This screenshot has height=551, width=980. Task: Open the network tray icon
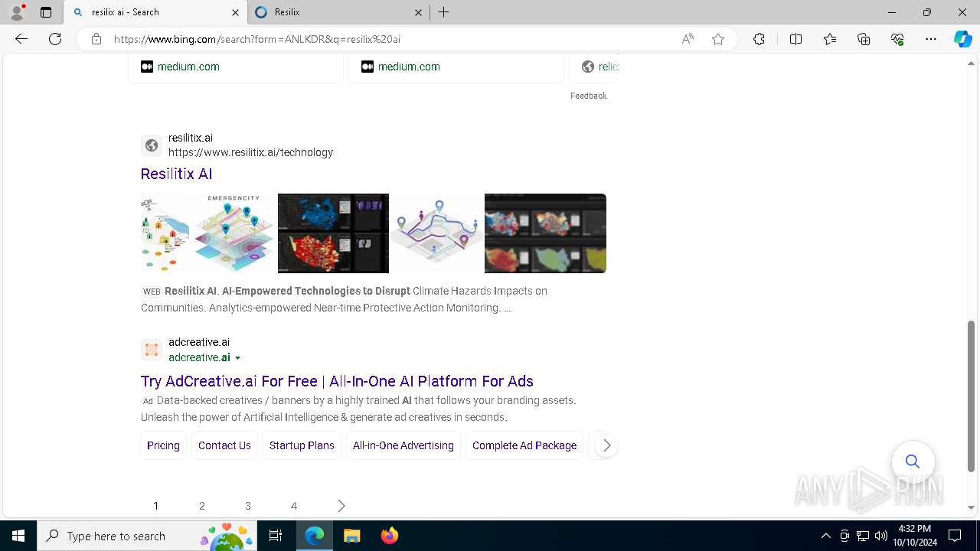[863, 536]
